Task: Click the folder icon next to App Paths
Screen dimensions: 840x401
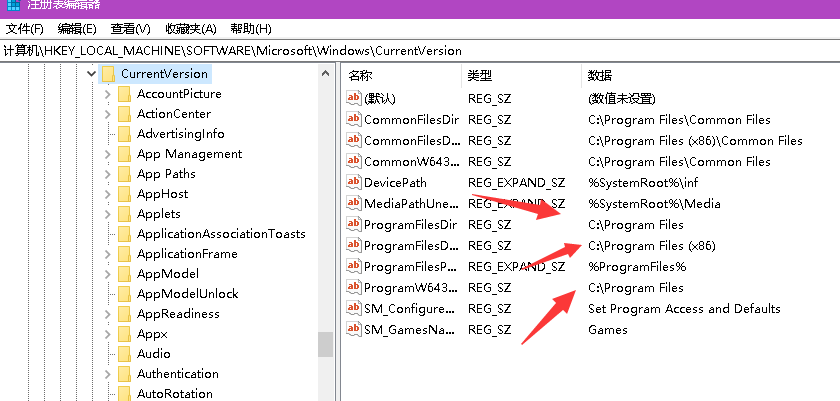Action: (x=124, y=174)
